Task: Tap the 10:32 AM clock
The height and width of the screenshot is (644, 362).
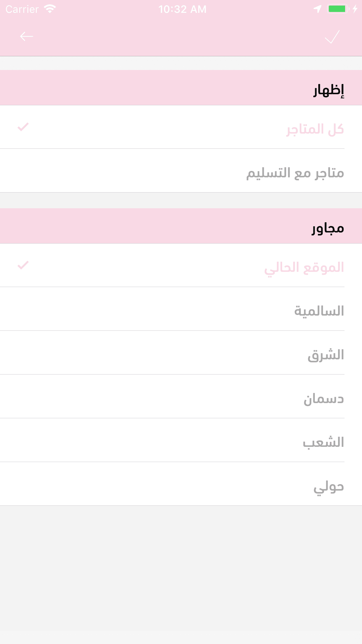Action: 182,9
